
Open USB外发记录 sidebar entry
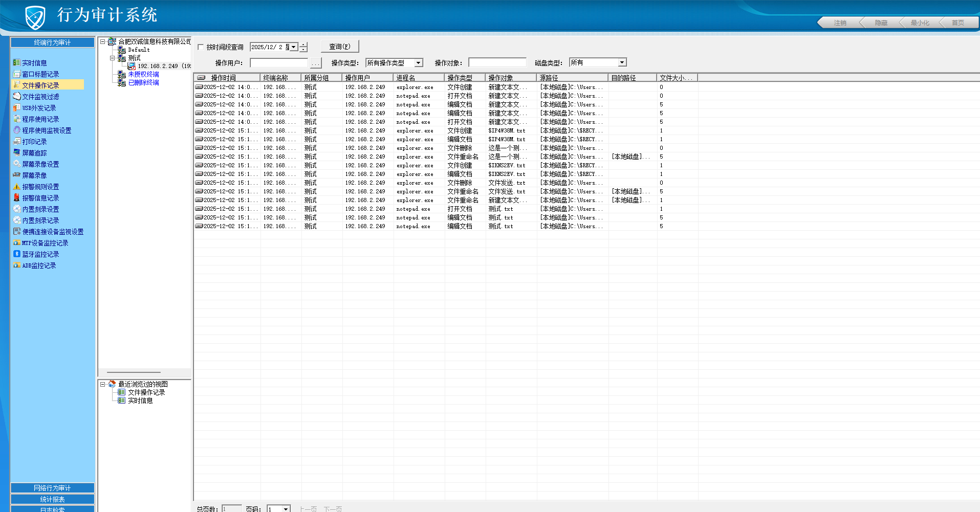[39, 108]
